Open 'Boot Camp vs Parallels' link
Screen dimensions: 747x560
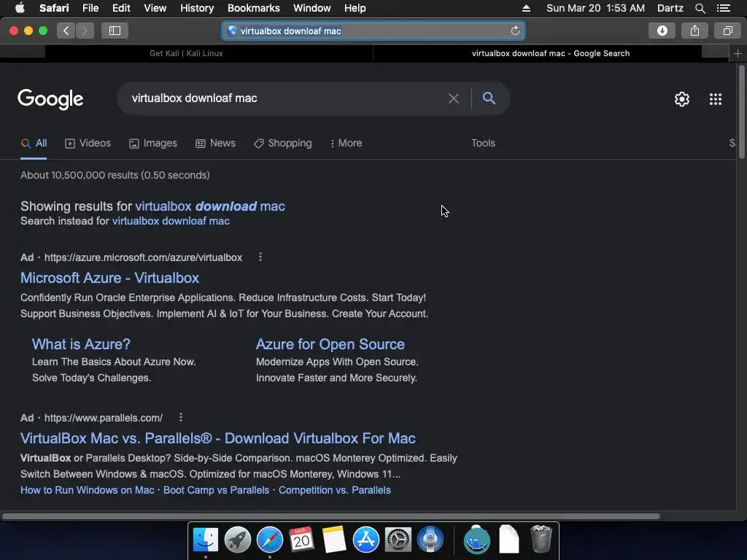[x=216, y=490]
